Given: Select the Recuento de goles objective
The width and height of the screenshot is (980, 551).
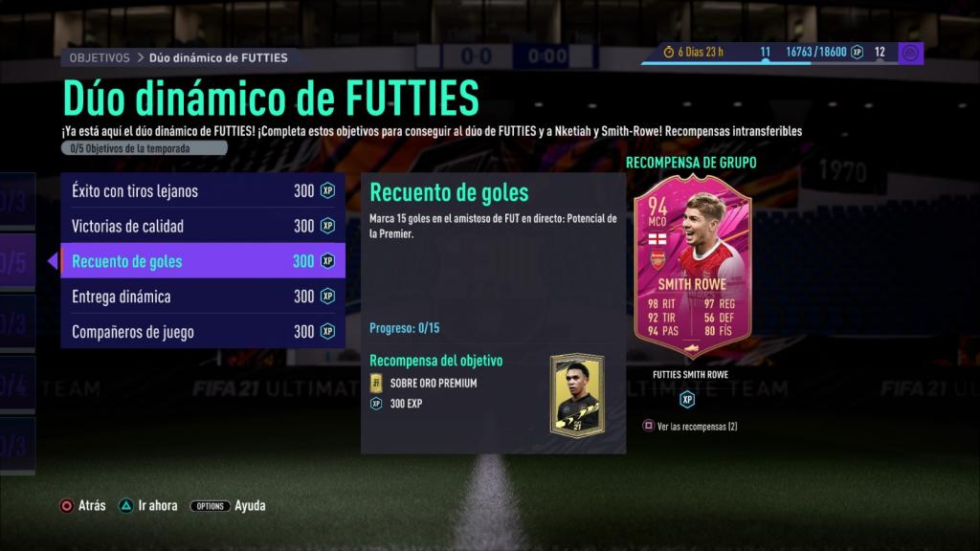Looking at the screenshot, I should click(203, 260).
